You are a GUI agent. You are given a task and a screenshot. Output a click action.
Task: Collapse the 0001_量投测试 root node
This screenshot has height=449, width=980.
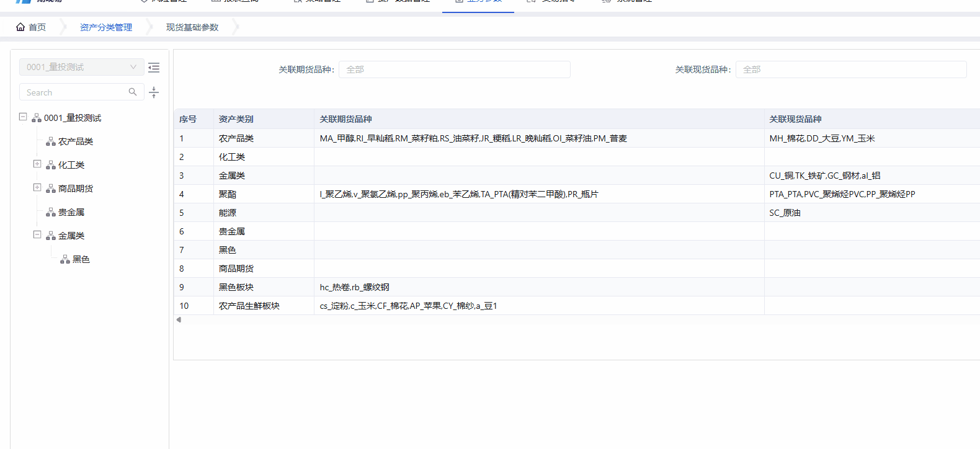pyautogui.click(x=23, y=117)
